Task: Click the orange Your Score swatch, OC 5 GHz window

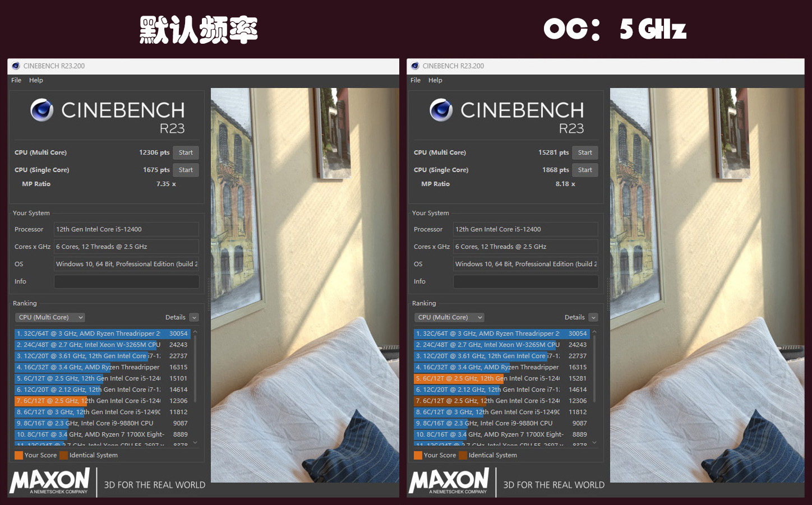Action: coord(418,455)
